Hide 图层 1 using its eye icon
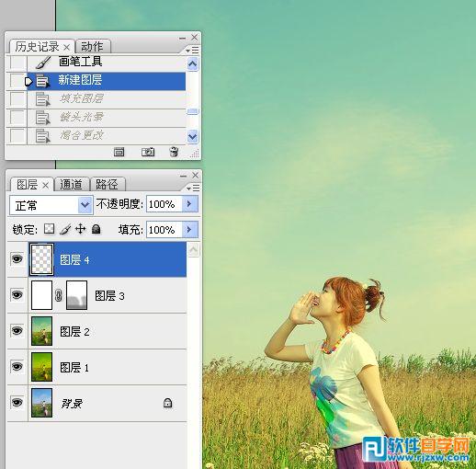 click(17, 367)
